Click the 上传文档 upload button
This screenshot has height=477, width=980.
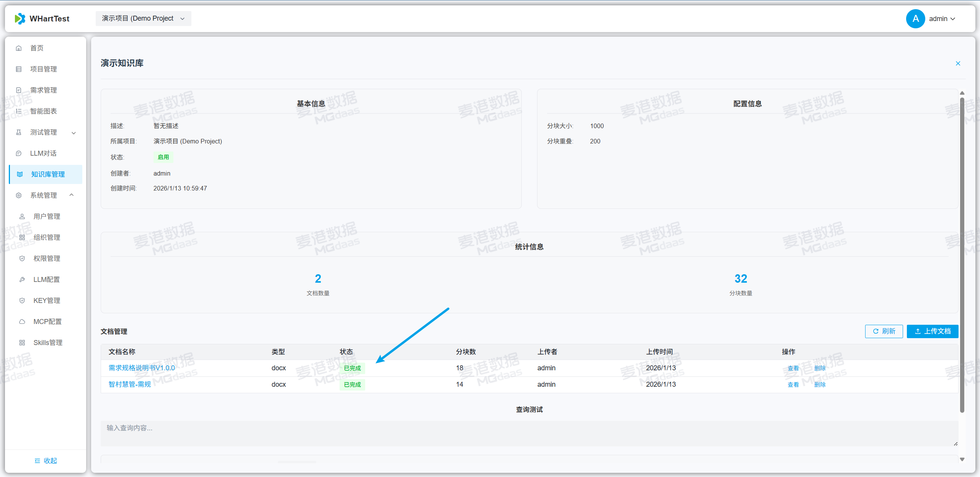click(932, 331)
